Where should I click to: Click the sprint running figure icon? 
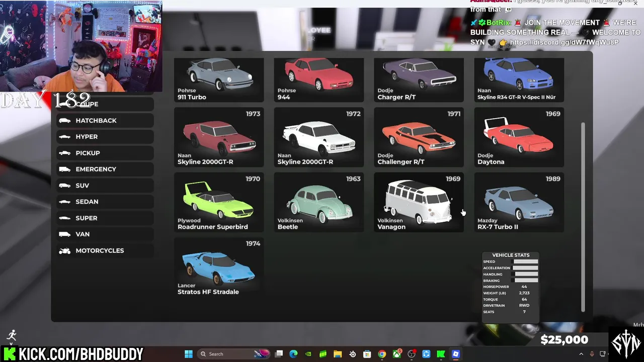point(12,335)
